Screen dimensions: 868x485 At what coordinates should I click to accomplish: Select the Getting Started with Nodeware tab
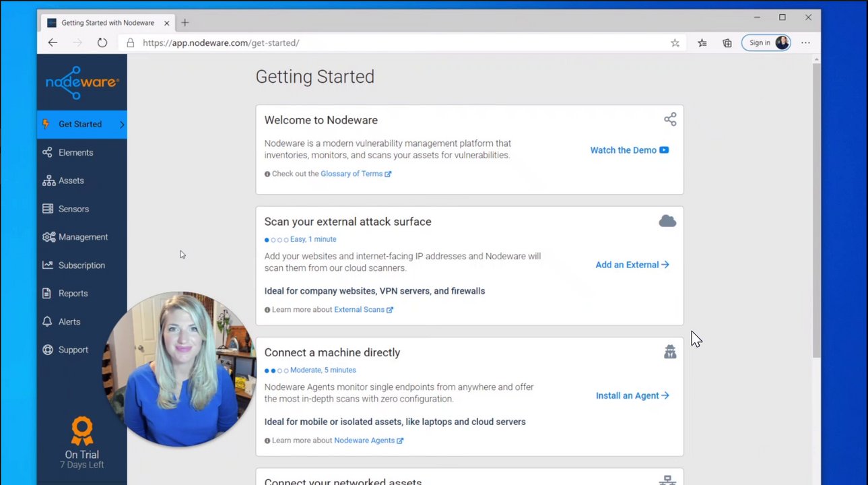(108, 23)
